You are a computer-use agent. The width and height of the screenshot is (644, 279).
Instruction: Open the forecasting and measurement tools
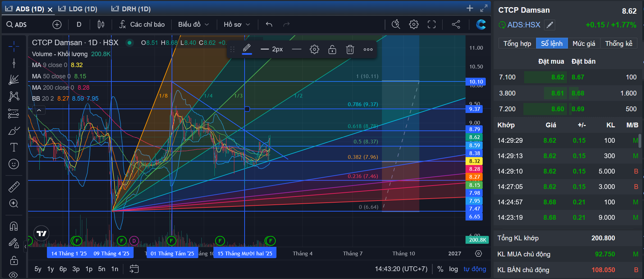[x=14, y=113]
